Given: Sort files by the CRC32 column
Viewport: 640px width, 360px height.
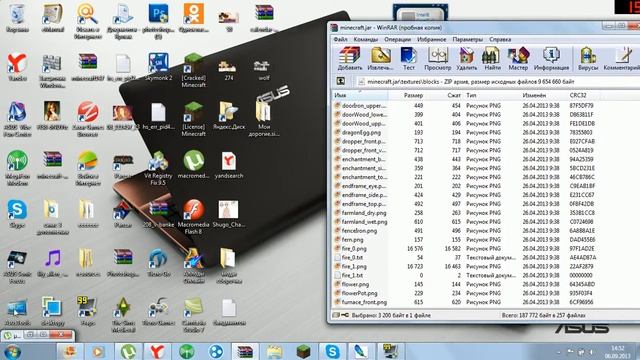Looking at the screenshot, I should 584,95.
